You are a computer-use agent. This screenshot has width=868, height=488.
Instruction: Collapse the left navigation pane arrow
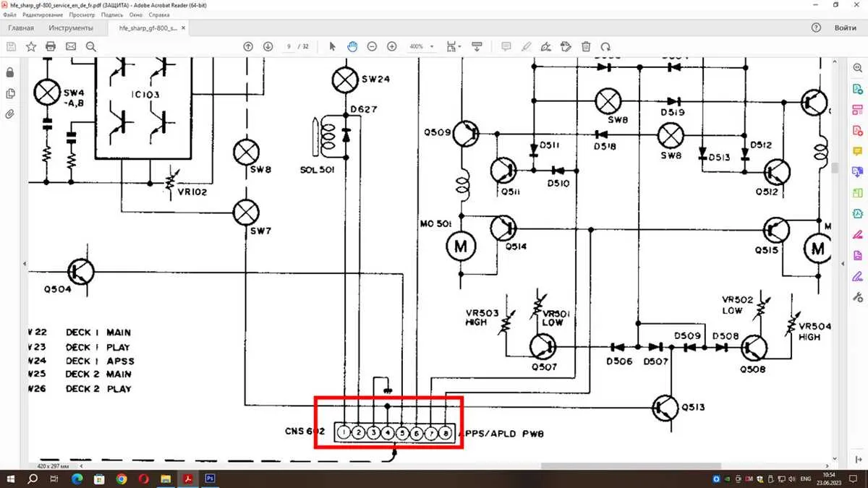pos(25,264)
